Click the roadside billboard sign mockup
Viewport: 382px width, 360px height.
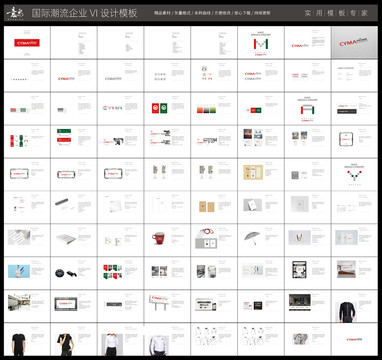click(x=159, y=303)
